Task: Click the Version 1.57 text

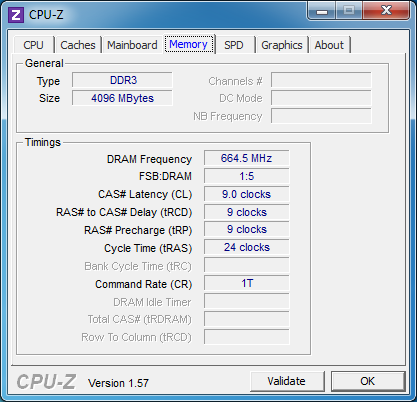Action: click(x=118, y=383)
